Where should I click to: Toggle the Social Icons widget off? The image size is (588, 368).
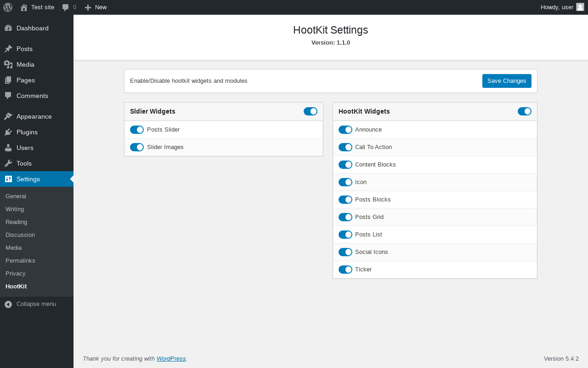[345, 252]
